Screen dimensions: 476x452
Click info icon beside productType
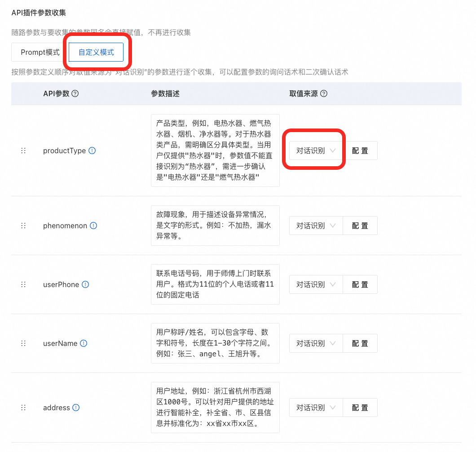92,151
